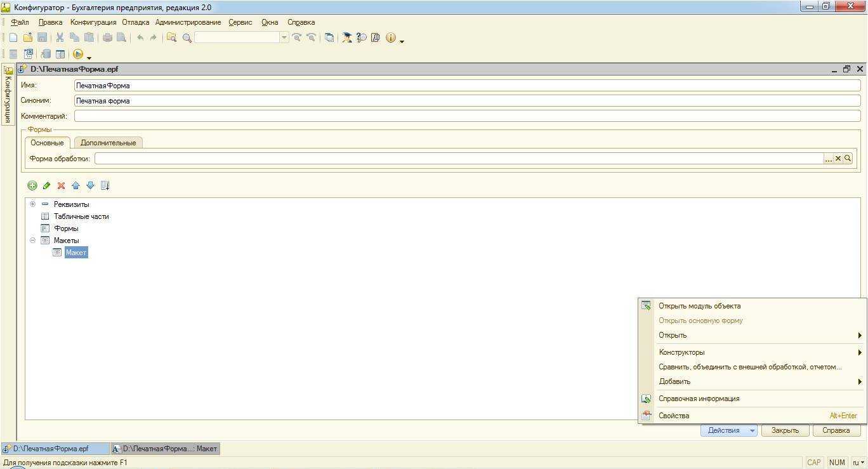Click magnifier icon in Форма обработки field
Screen dimensions: 868x469
click(x=848, y=159)
